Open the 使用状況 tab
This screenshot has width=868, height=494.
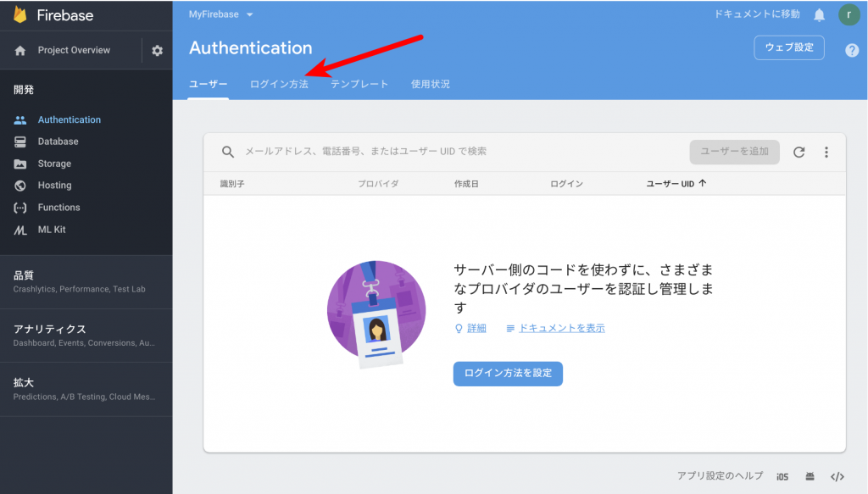pyautogui.click(x=430, y=84)
